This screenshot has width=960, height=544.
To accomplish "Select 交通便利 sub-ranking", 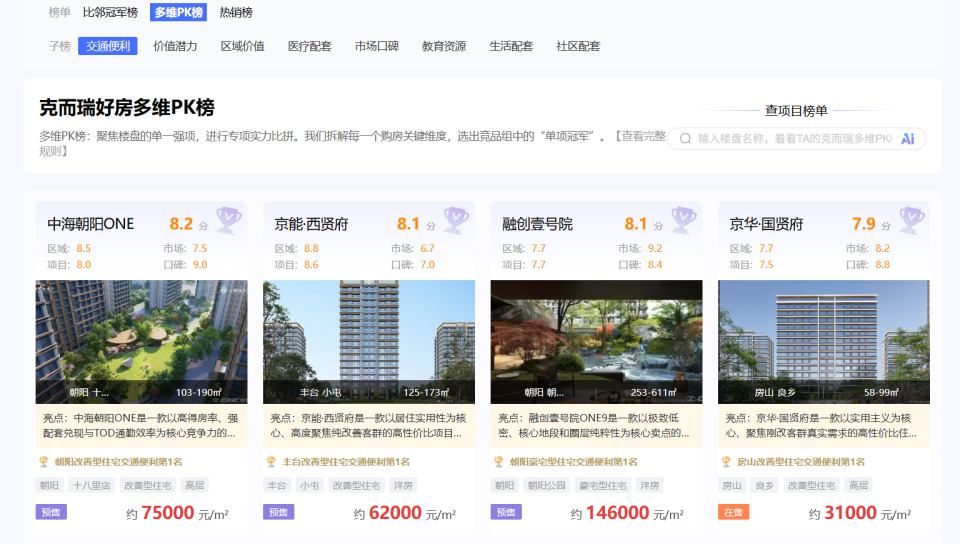I will tap(108, 46).
